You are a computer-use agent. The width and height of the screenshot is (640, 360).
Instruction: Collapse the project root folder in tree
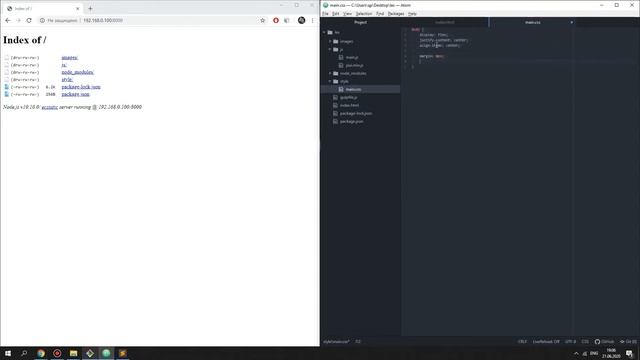tap(324, 32)
